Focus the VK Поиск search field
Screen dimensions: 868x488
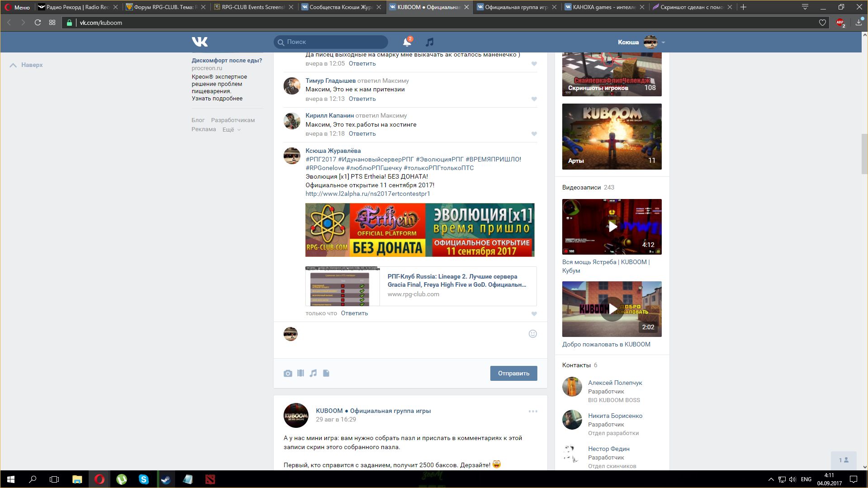point(331,42)
